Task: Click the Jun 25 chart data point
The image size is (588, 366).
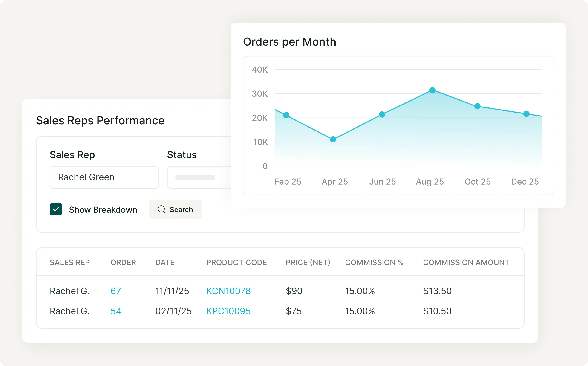Action: 382,114
